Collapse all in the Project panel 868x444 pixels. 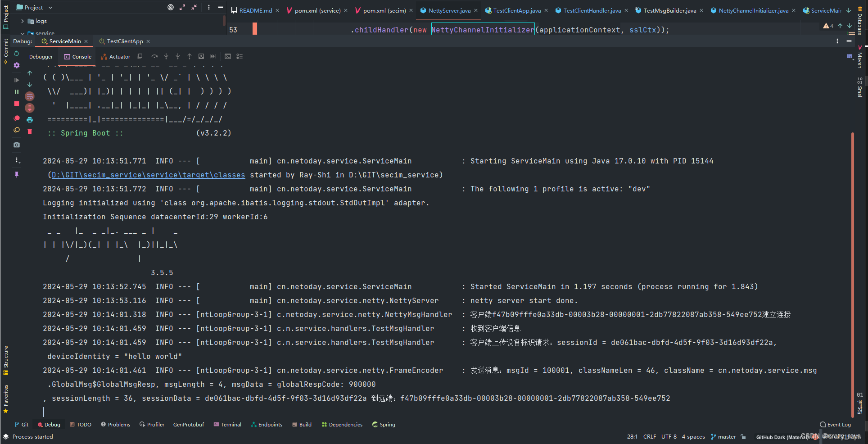pyautogui.click(x=194, y=7)
